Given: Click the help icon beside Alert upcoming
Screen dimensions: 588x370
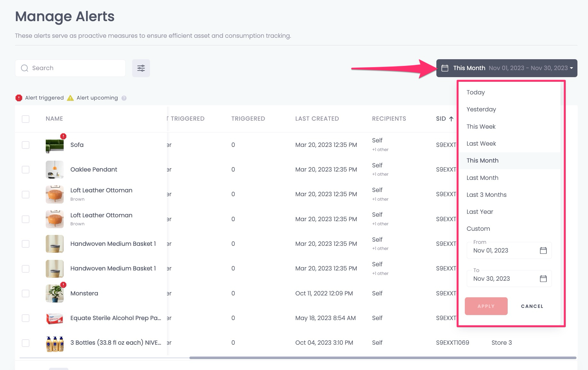Looking at the screenshot, I should click(124, 98).
